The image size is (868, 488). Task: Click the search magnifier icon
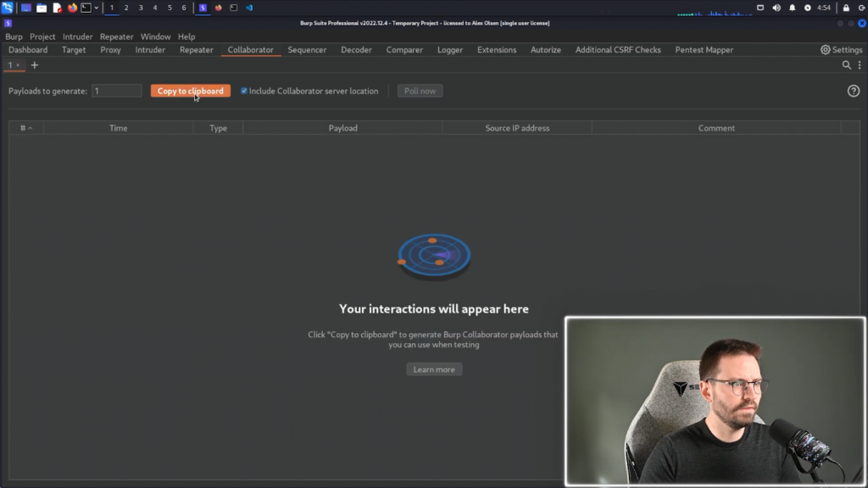coord(847,65)
